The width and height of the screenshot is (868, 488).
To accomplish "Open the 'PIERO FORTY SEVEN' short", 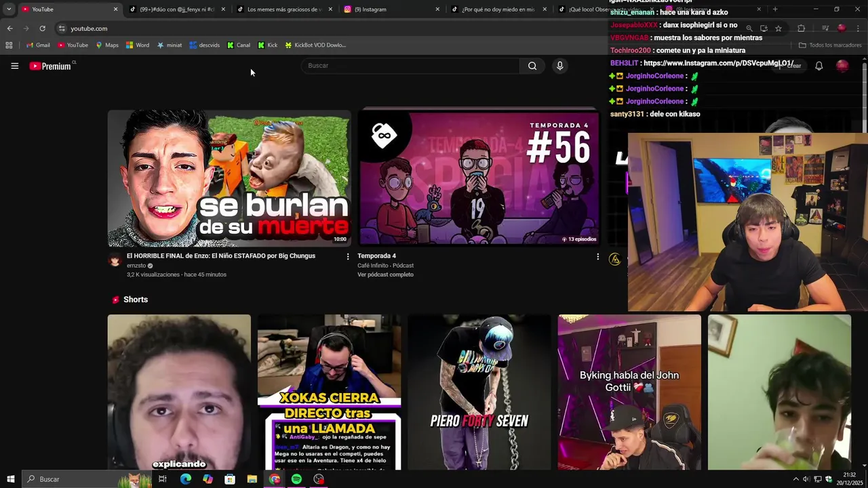I will coord(479,392).
